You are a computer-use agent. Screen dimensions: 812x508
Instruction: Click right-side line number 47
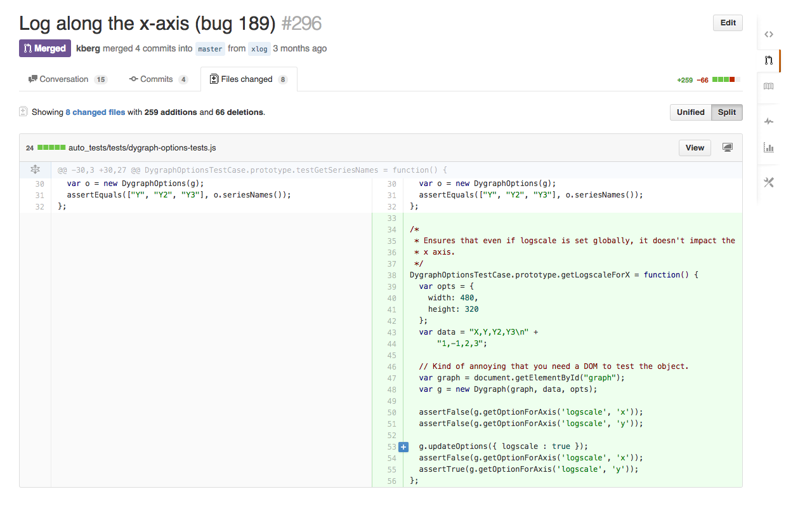click(391, 378)
